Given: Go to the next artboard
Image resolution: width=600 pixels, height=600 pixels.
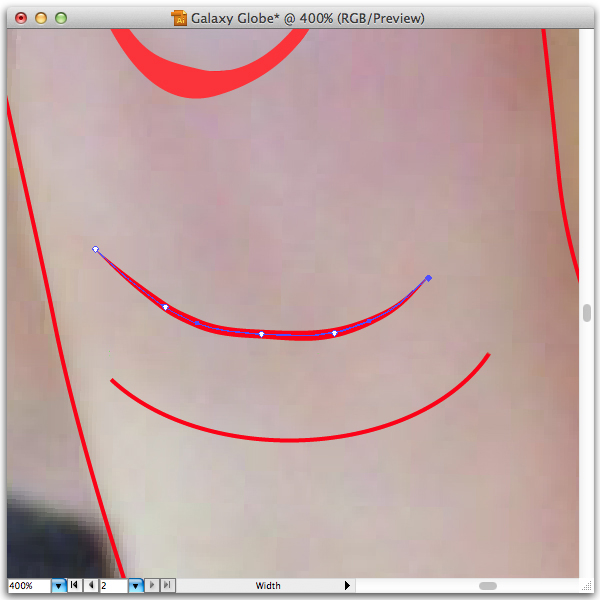Looking at the screenshot, I should coord(152,585).
